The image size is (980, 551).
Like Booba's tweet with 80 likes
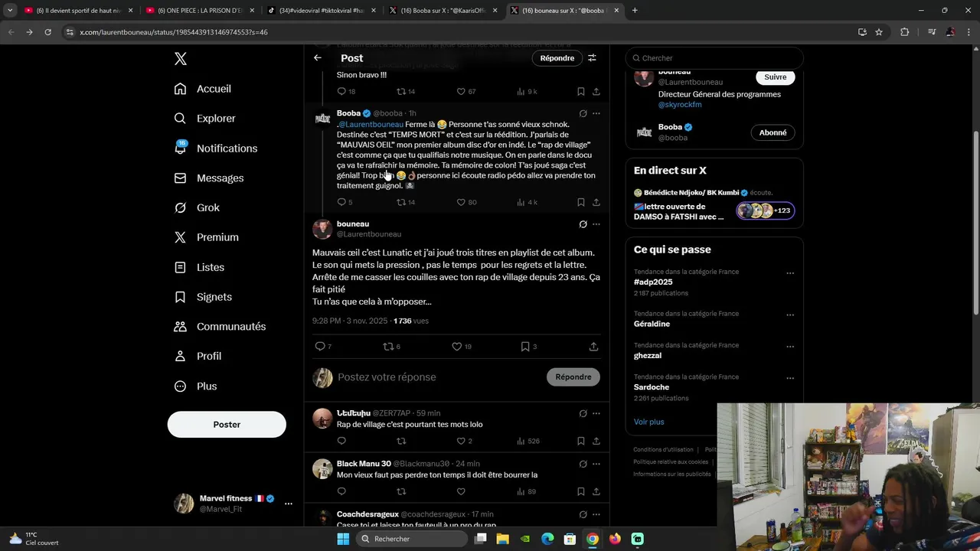pos(461,202)
